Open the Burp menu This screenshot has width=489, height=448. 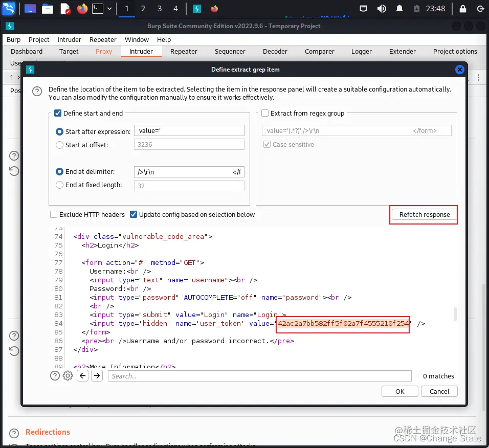pos(13,39)
